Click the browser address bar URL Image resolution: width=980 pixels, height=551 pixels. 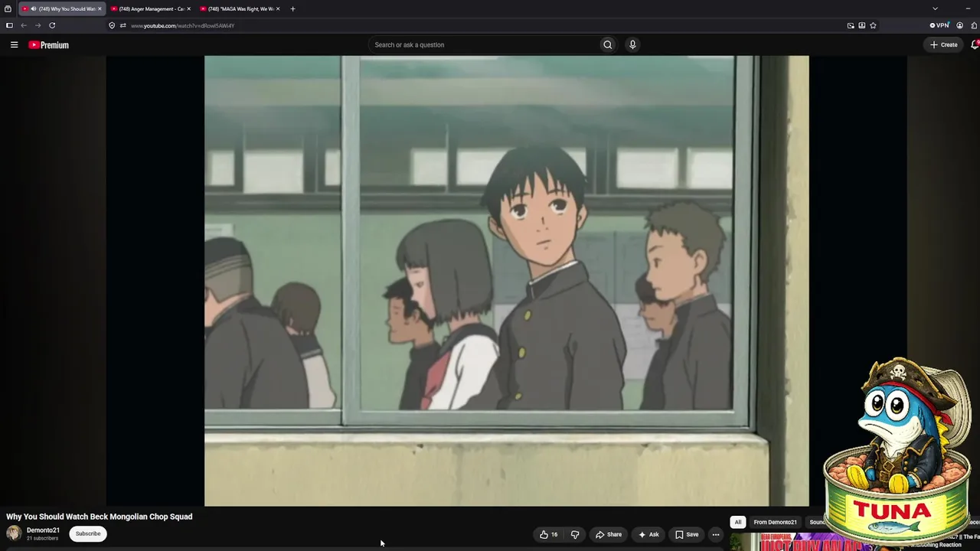[x=182, y=25]
